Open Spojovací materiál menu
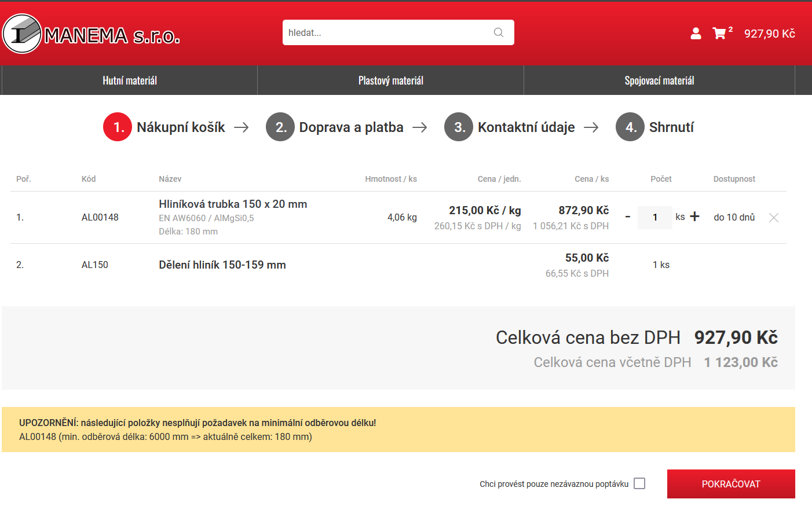 [x=659, y=80]
